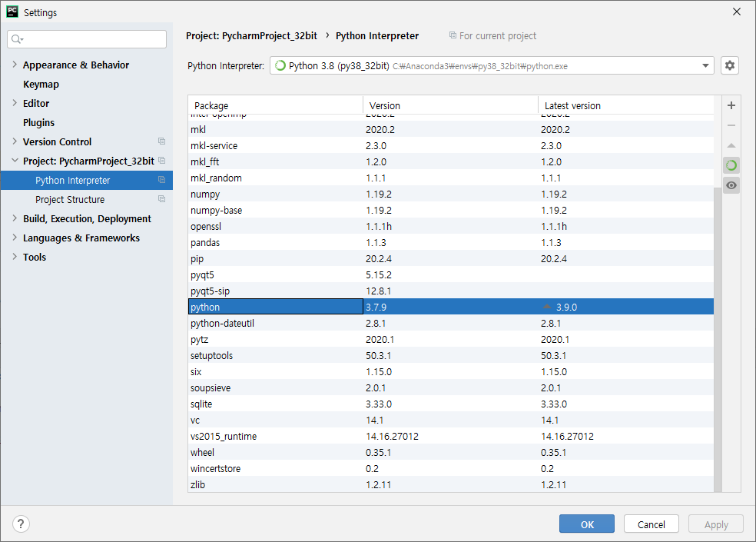Expand the Tools section

click(15, 257)
